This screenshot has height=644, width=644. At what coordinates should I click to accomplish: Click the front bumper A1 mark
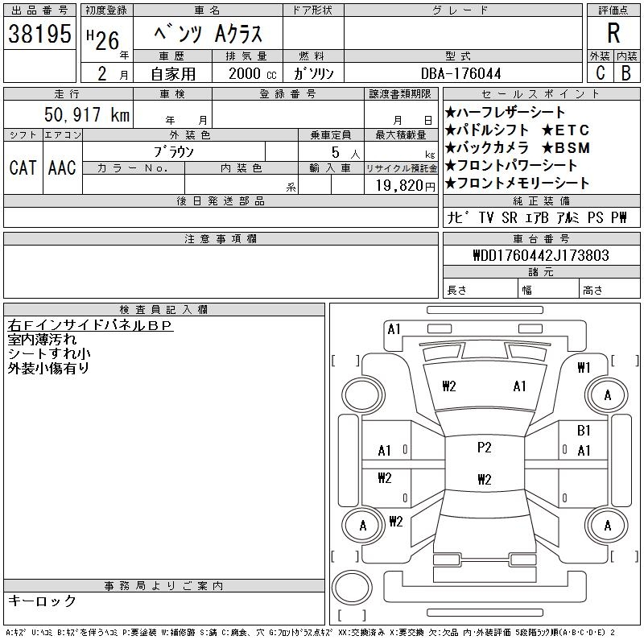pos(394,328)
